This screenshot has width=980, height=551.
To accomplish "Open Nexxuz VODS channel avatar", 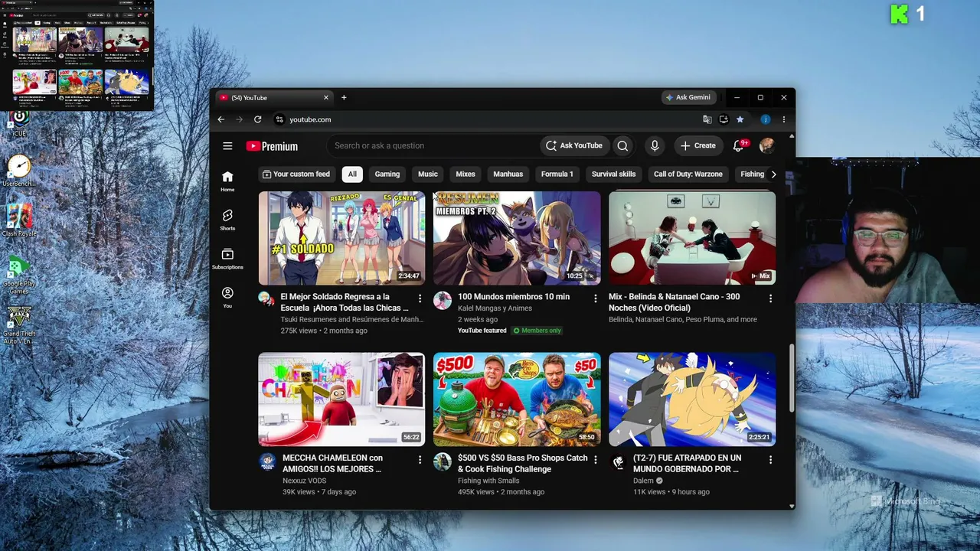I will [267, 461].
